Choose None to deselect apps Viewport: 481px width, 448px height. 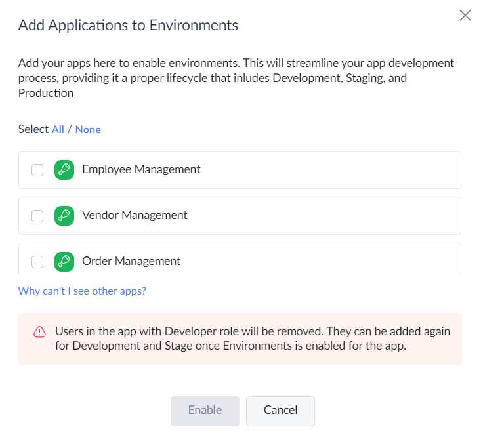(88, 129)
